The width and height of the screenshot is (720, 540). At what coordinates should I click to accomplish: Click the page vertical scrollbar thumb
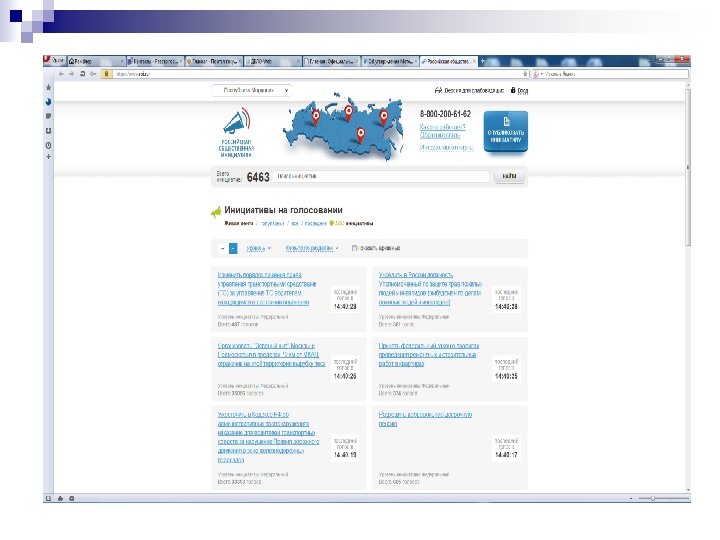click(x=687, y=168)
